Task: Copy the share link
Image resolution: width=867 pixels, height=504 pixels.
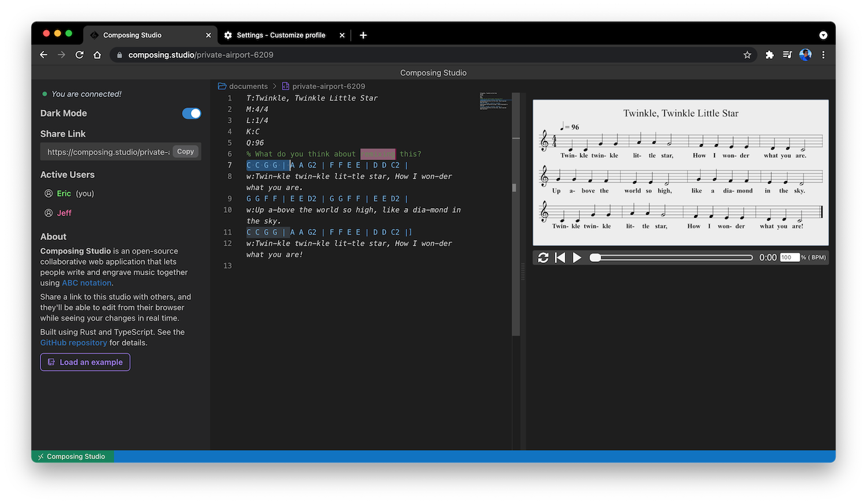Action: click(x=186, y=151)
